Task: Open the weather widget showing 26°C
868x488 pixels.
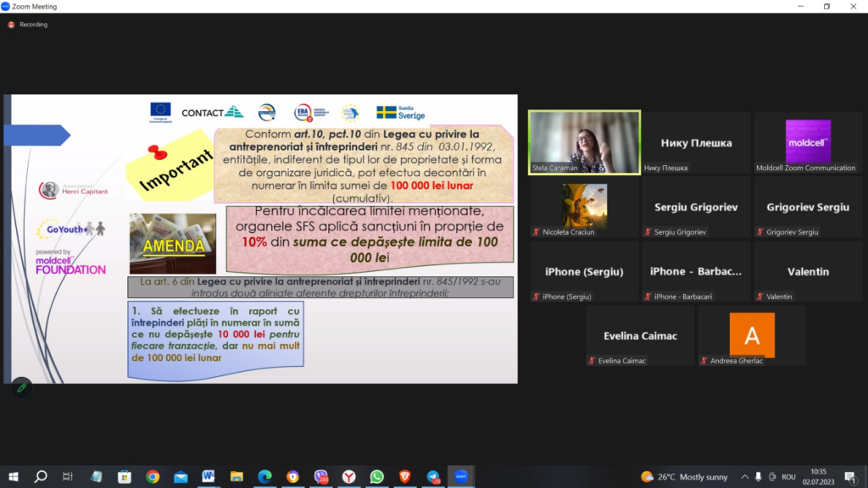Action: (684, 476)
